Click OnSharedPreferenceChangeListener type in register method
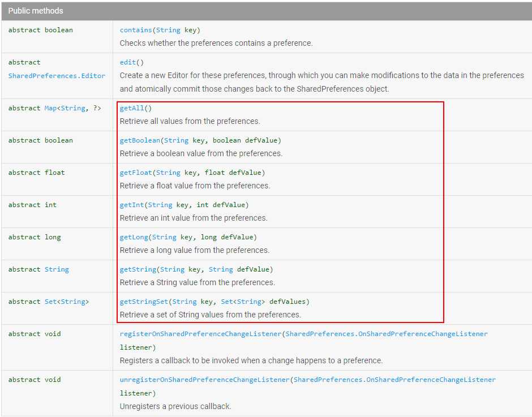532x417 pixels. [387, 333]
